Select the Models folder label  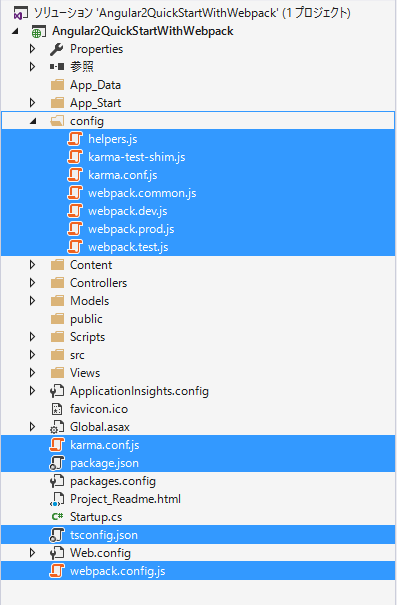click(x=90, y=301)
